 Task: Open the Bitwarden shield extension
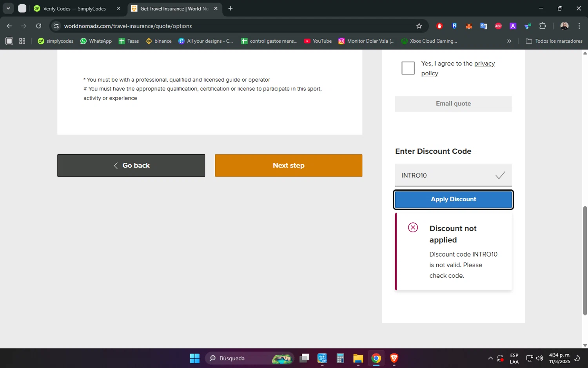coord(454,26)
